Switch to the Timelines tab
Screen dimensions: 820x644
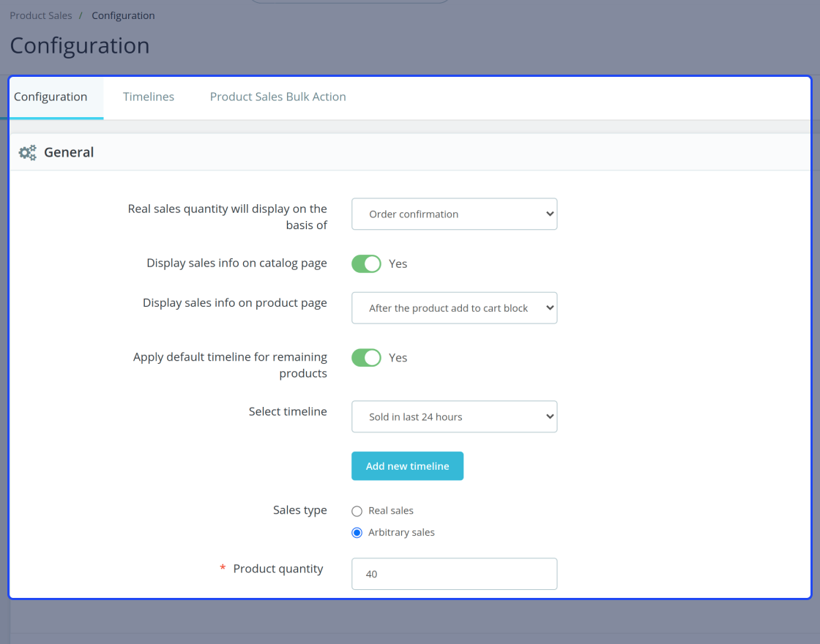click(149, 97)
